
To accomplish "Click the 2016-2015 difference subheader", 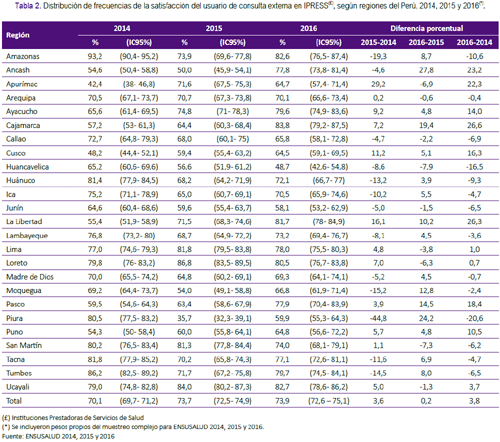I will coord(426,42).
